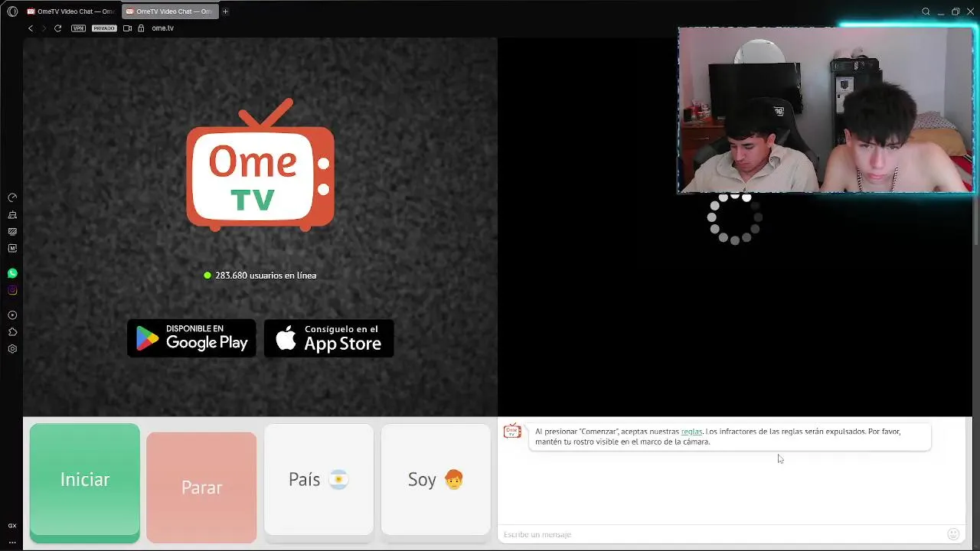The image size is (980, 551).
Task: Open the emoji smiley picker
Action: 953,534
